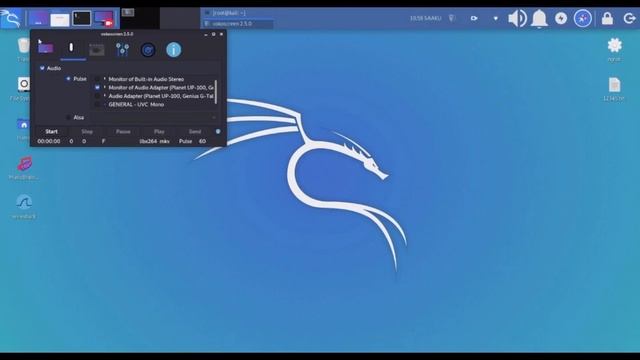The width and height of the screenshot is (640, 360).
Task: Click the tray icon beside the clock
Action: pyautogui.click(x=452, y=18)
